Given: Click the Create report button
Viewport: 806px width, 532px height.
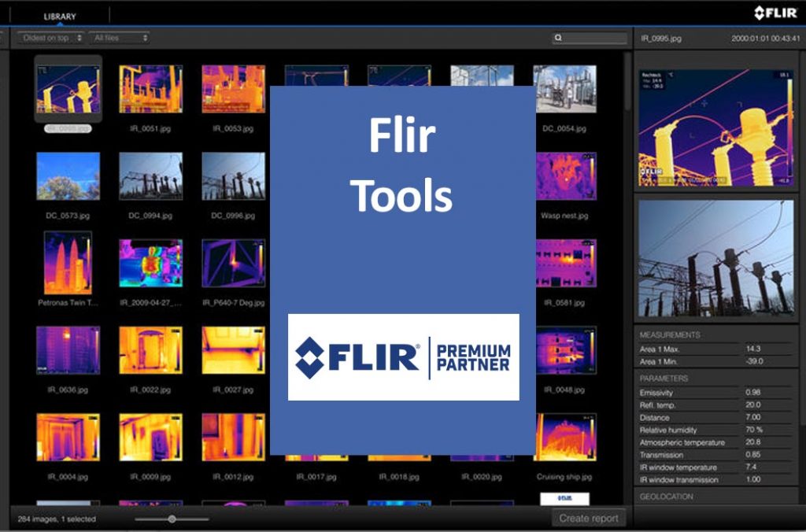Looking at the screenshot, I should (x=588, y=518).
